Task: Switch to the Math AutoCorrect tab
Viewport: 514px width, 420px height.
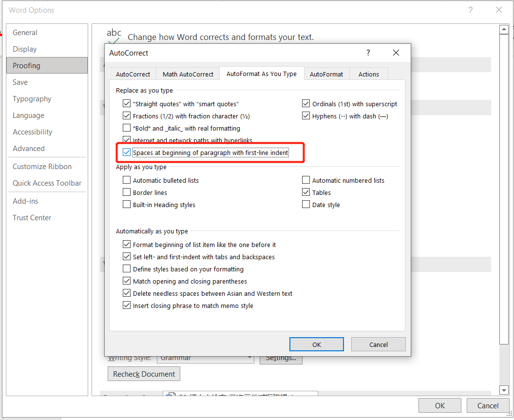Action: click(188, 74)
